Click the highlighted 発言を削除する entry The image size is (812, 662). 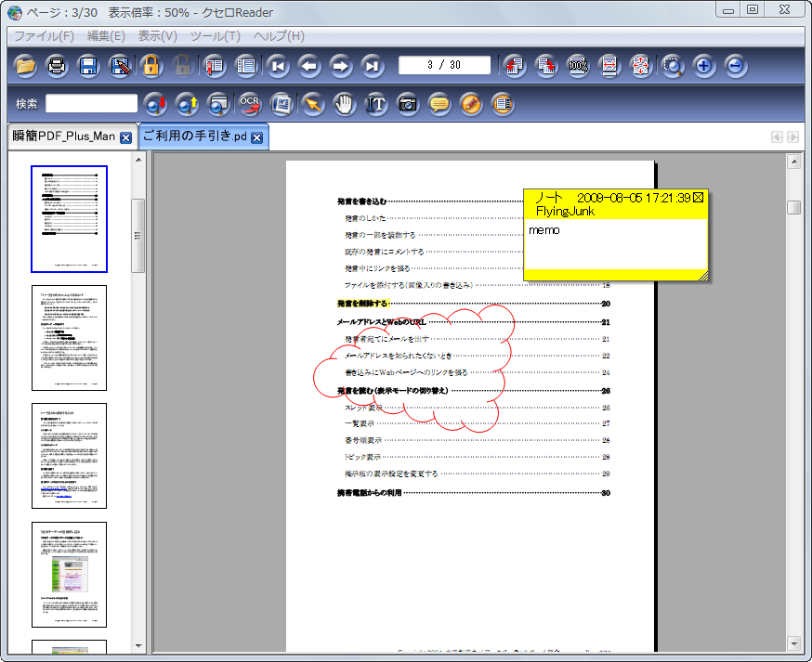[362, 304]
